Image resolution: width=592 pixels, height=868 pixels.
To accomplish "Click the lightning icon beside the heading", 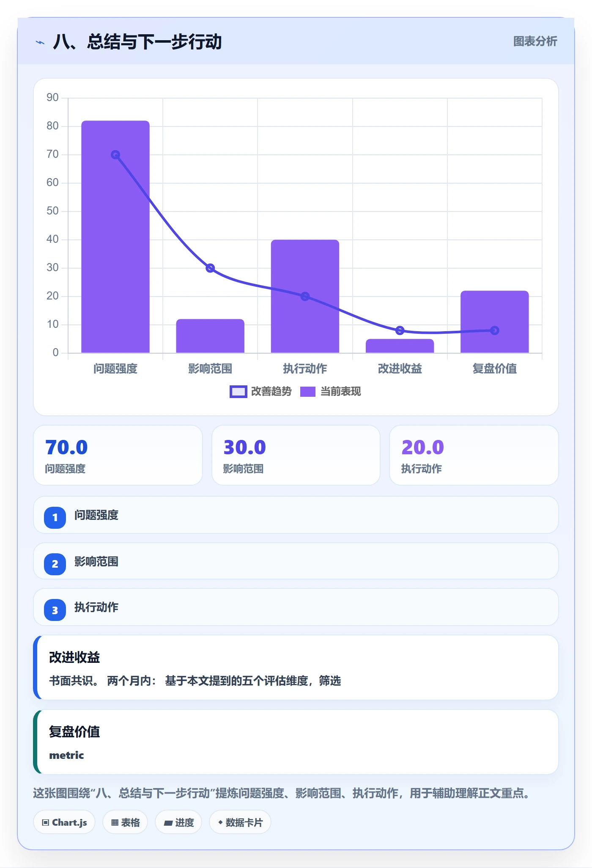I will (x=40, y=42).
